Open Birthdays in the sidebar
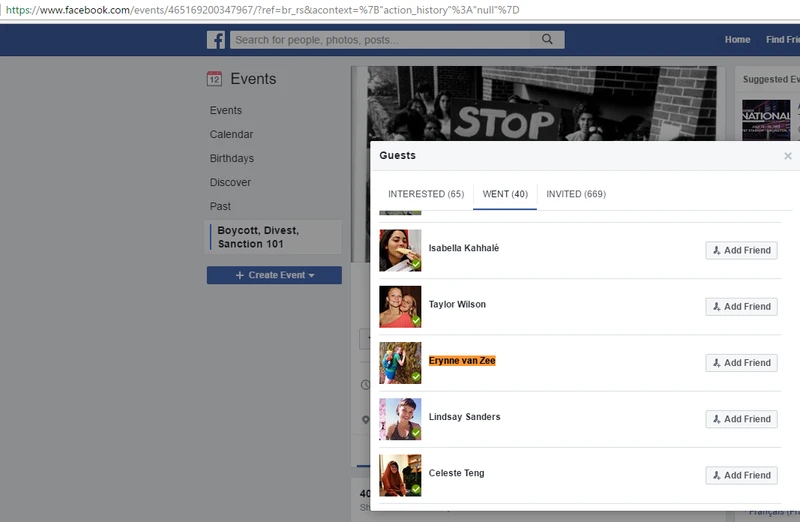 tap(232, 158)
